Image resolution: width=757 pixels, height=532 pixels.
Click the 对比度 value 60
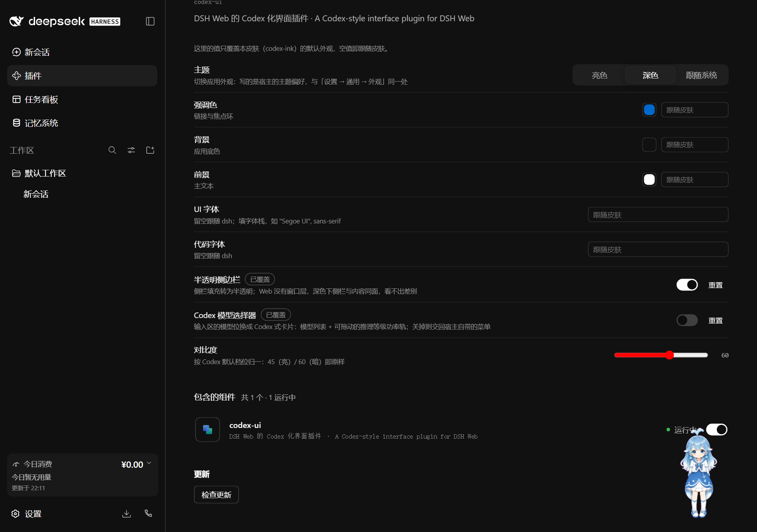725,355
